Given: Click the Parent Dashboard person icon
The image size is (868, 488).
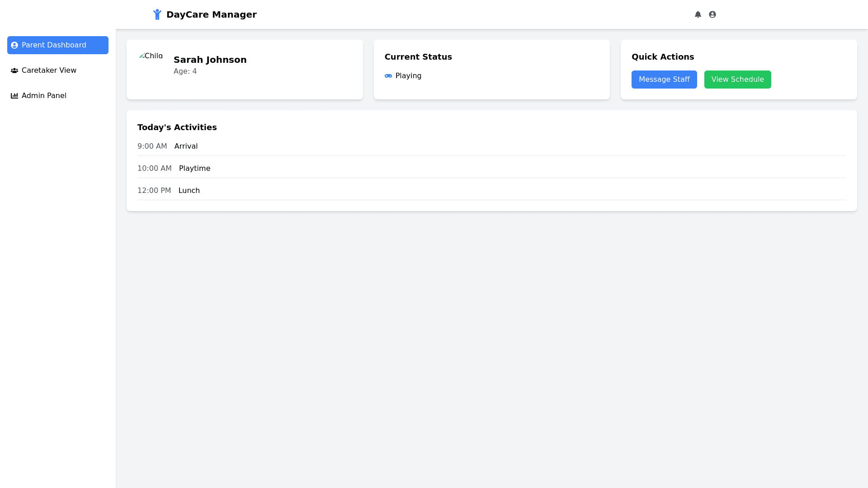Looking at the screenshot, I should coord(14,45).
